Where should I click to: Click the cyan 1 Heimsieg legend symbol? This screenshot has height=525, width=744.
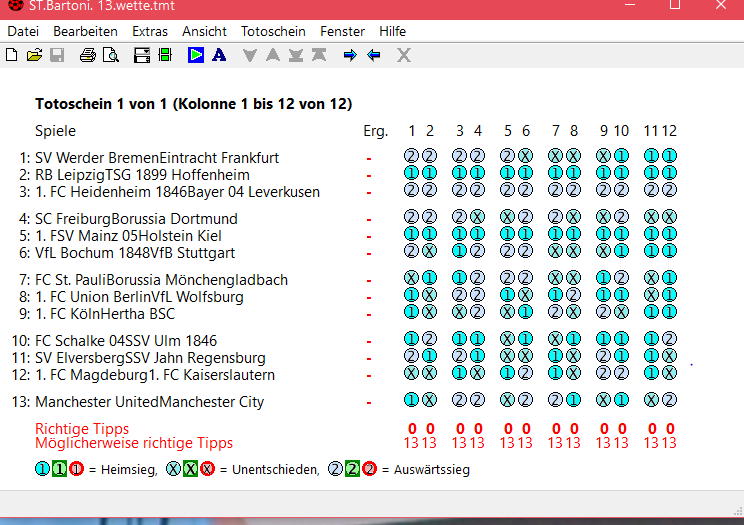click(x=42, y=469)
